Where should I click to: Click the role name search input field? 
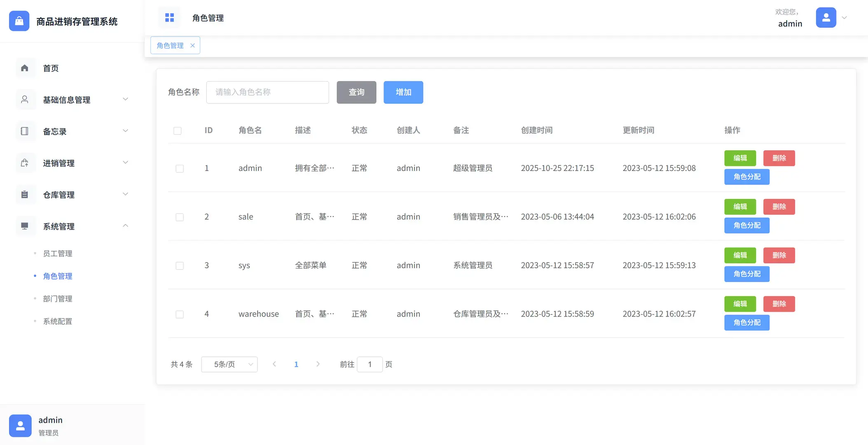click(267, 92)
